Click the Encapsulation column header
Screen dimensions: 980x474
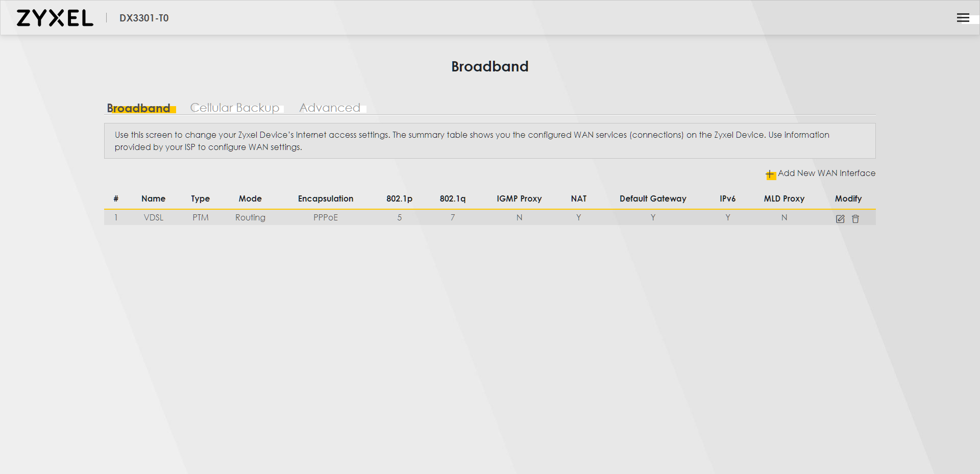click(326, 198)
